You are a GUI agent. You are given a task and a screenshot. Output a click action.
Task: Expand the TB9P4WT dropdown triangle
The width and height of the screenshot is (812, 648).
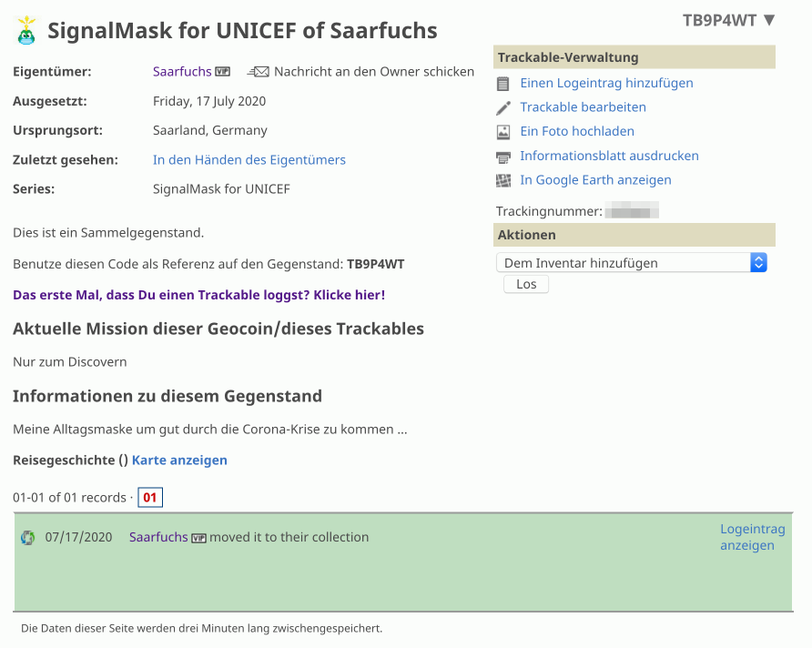coord(769,20)
